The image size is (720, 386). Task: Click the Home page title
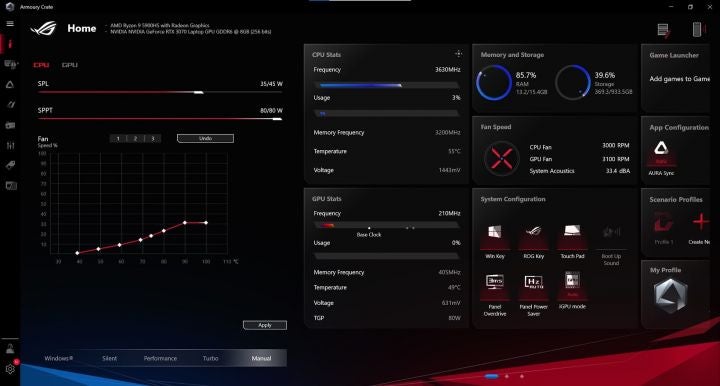point(82,28)
